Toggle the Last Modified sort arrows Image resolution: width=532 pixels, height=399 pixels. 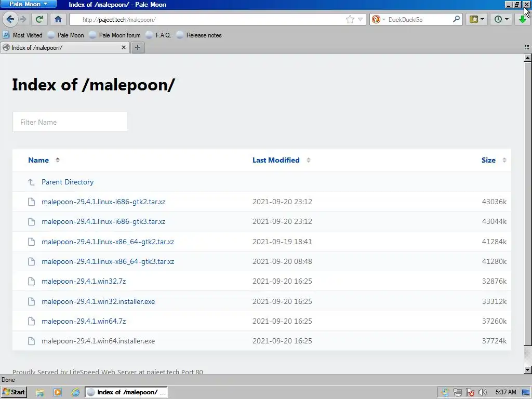pyautogui.click(x=309, y=160)
